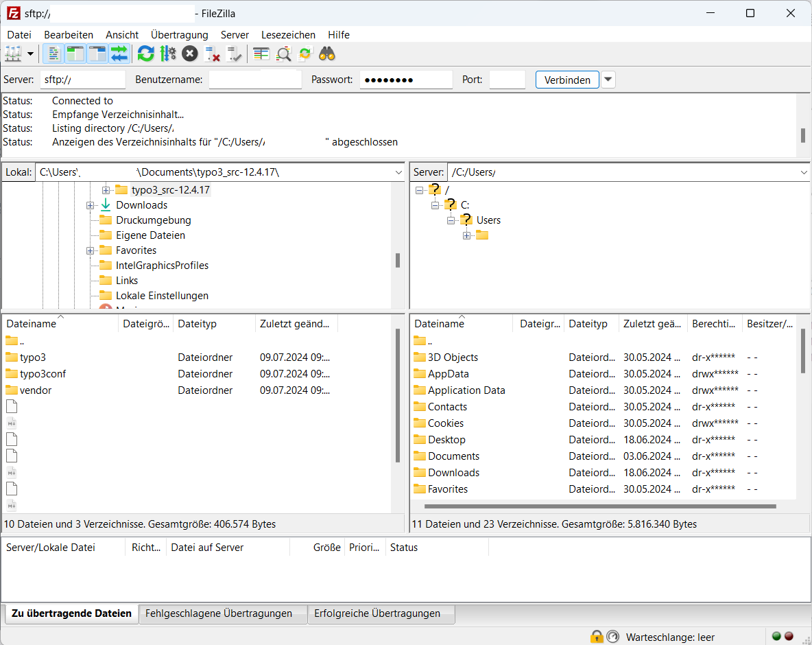Toggle local directory tree display
Screen dimensions: 812x645
75,54
